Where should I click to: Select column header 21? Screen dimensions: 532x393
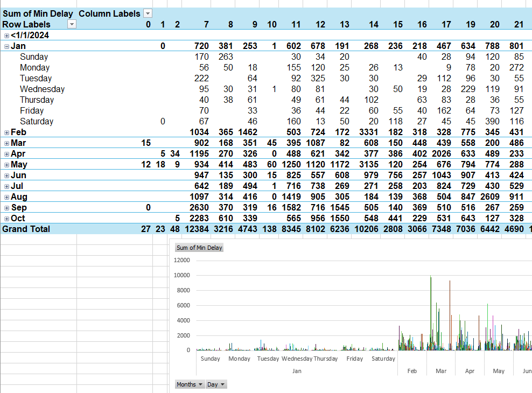tap(519, 24)
